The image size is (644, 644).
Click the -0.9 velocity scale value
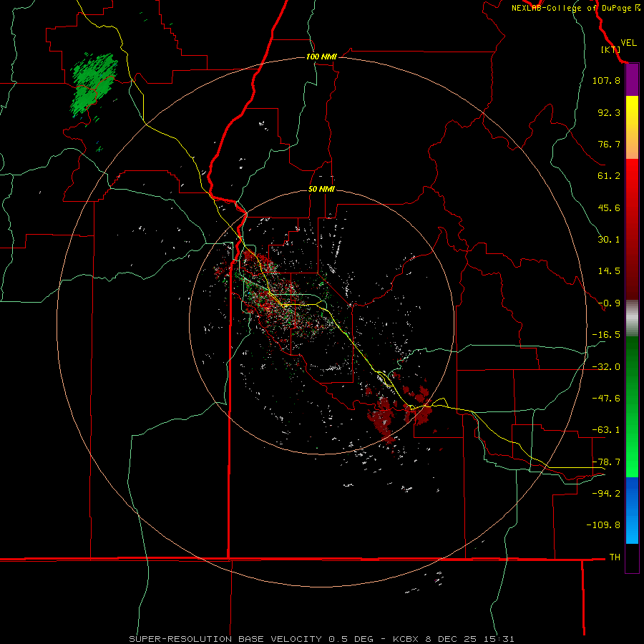(609, 303)
